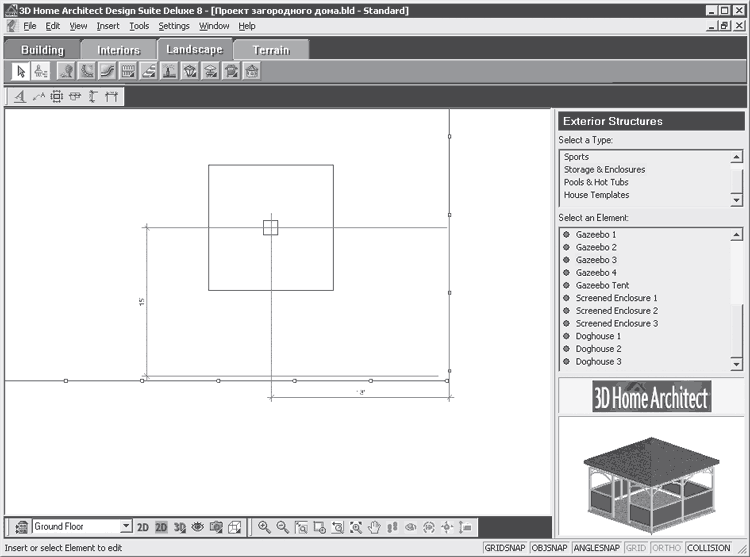This screenshot has width=750, height=557.
Task: Choose Gazeebo Tent element
Action: [x=602, y=285]
